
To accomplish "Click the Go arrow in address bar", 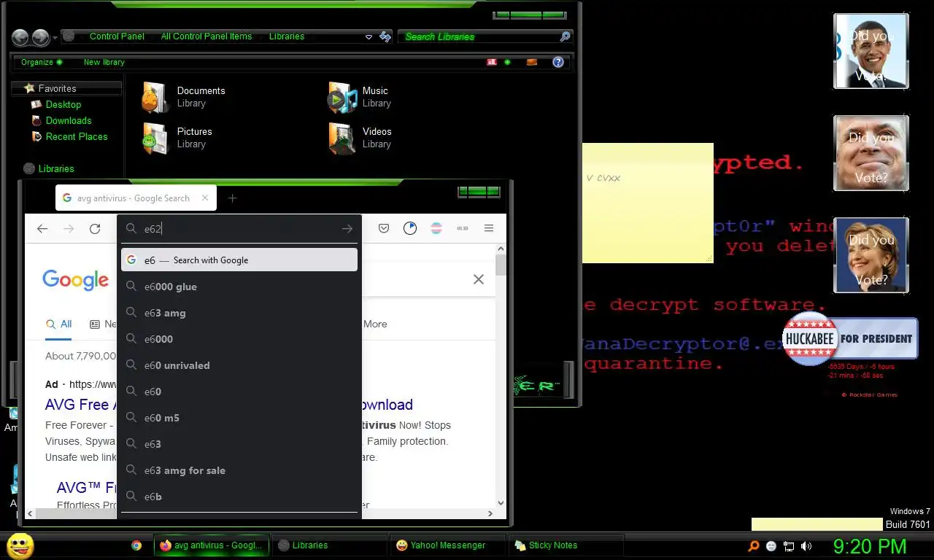I will pyautogui.click(x=347, y=228).
